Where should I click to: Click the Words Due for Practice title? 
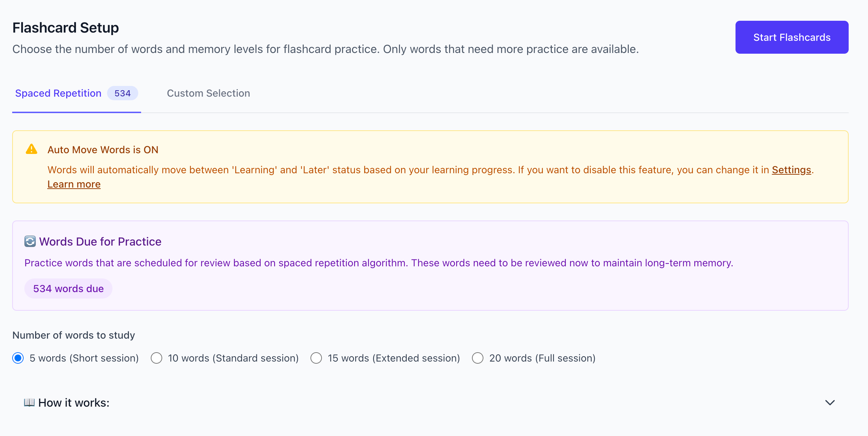100,242
